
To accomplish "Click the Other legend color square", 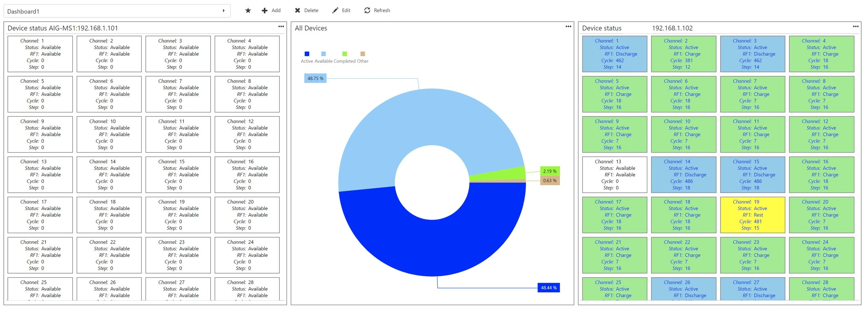I will 362,54.
